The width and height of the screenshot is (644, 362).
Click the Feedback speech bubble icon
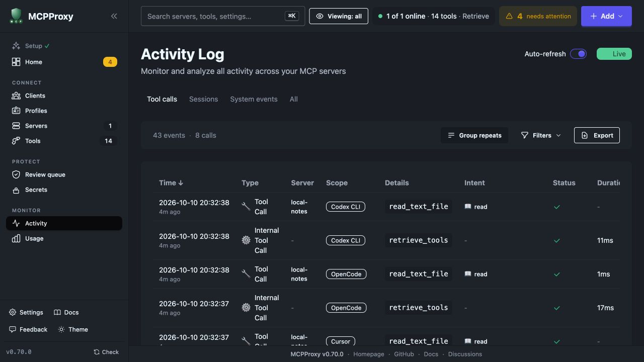(x=13, y=329)
